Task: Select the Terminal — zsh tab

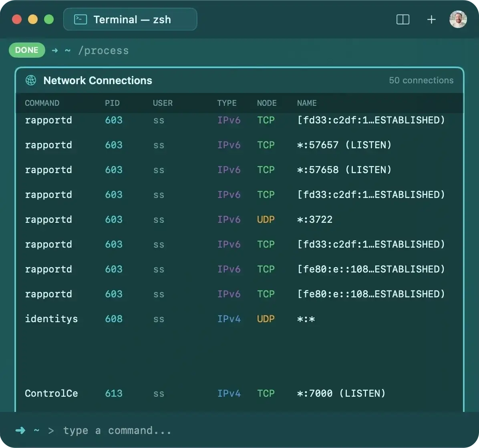Action: (130, 19)
